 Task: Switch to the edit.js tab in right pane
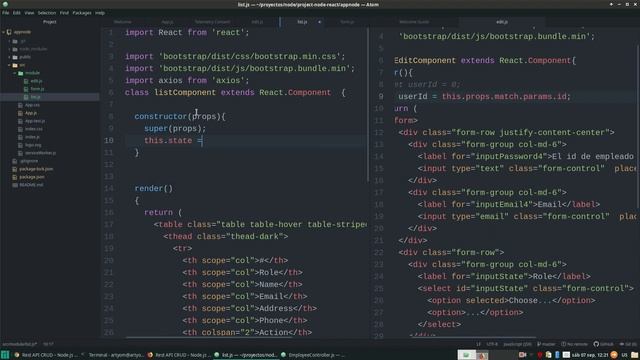click(x=502, y=22)
